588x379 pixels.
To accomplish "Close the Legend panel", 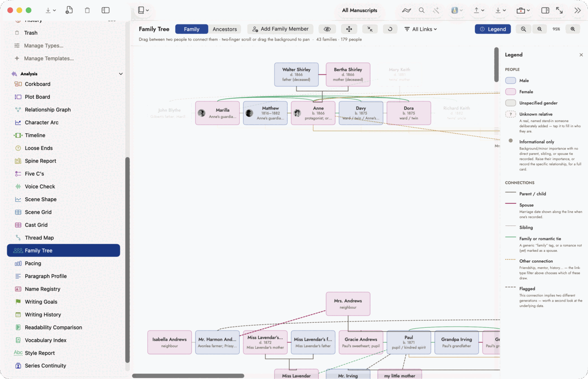I will click(x=581, y=55).
